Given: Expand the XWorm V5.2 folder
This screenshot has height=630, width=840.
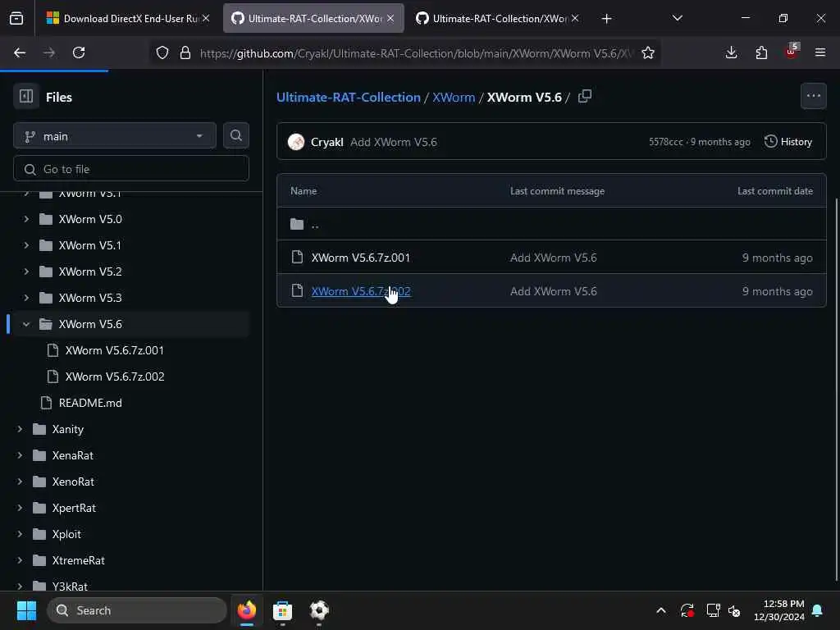Looking at the screenshot, I should [x=25, y=271].
